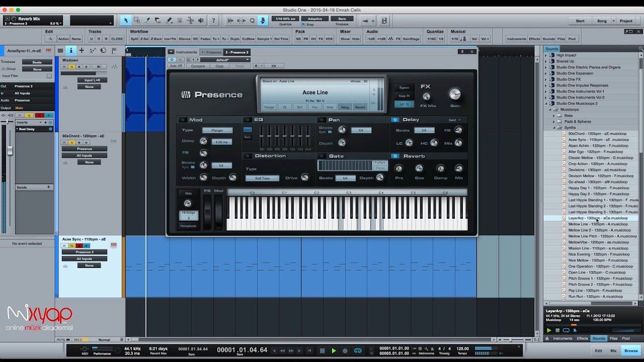Open the default preset dropdown in Presence
The width and height of the screenshot is (644, 362).
point(225,59)
